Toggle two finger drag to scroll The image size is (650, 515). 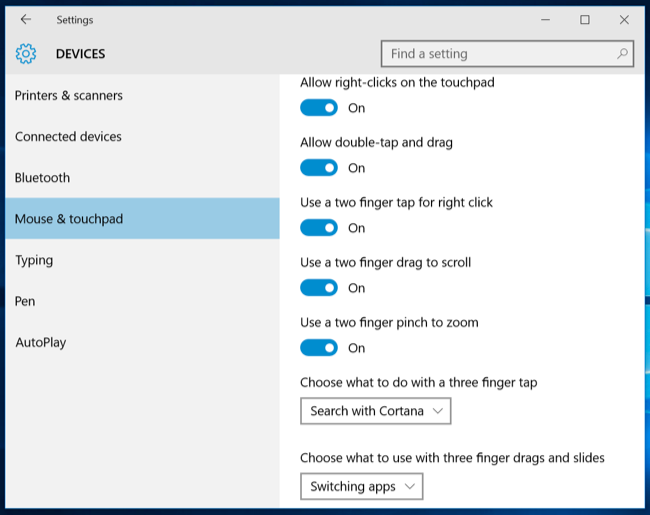[319, 288]
